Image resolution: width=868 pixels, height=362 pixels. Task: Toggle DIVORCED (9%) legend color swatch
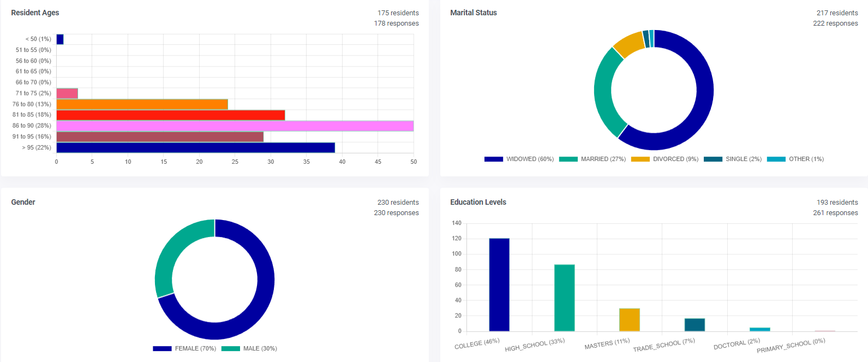click(x=640, y=159)
